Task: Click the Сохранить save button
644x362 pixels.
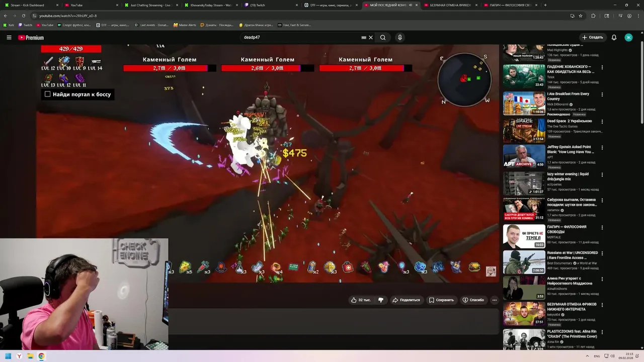Action: tap(441, 300)
